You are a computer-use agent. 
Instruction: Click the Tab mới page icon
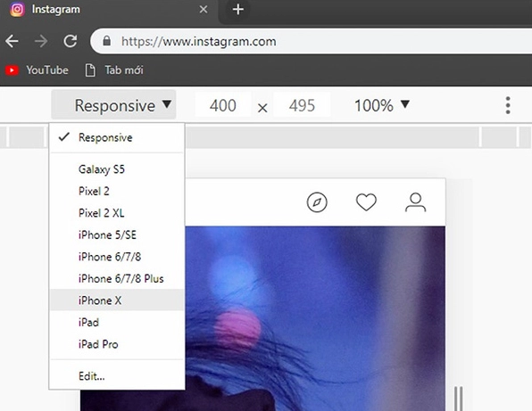coord(90,70)
